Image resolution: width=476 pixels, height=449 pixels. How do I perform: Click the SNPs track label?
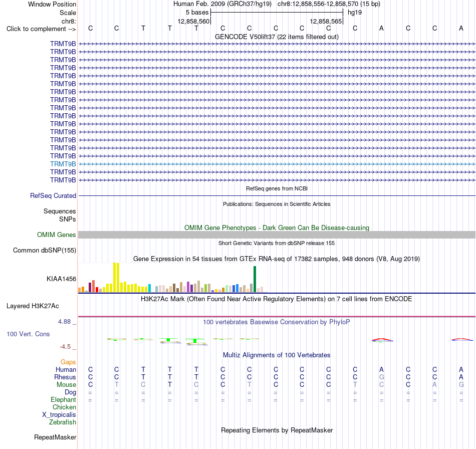68,219
